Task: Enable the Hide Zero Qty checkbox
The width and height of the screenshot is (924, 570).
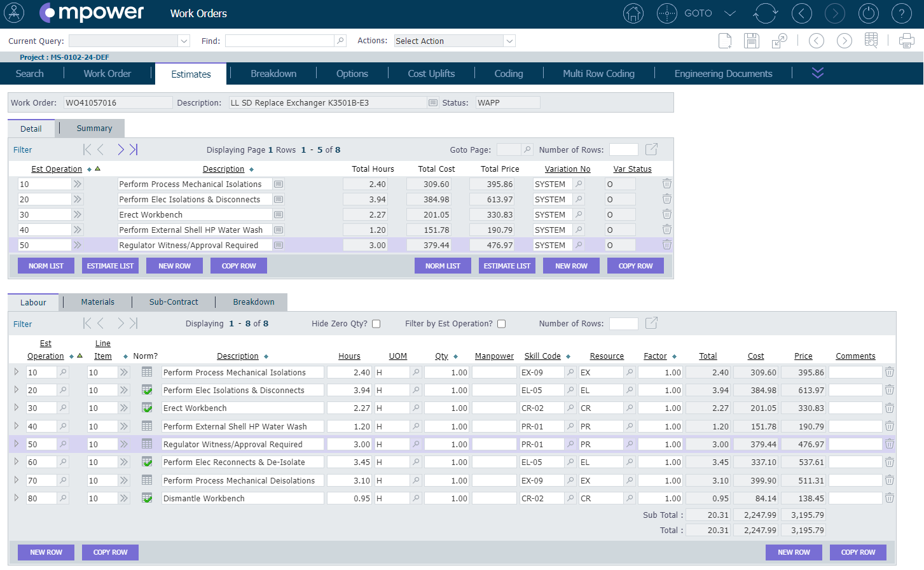Action: [376, 324]
